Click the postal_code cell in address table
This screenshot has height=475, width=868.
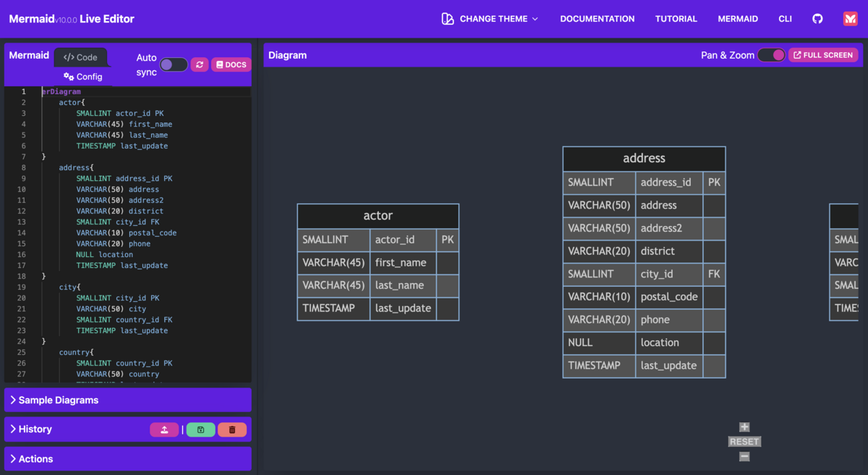(x=669, y=297)
